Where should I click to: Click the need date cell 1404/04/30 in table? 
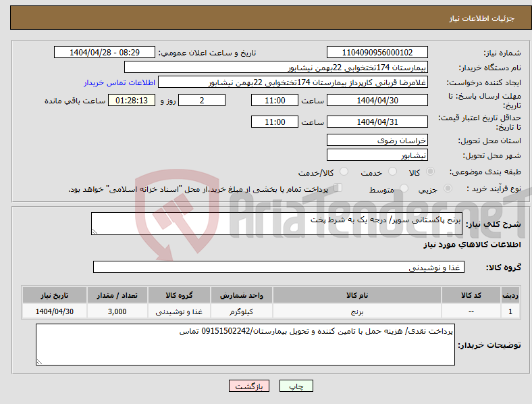54,311
